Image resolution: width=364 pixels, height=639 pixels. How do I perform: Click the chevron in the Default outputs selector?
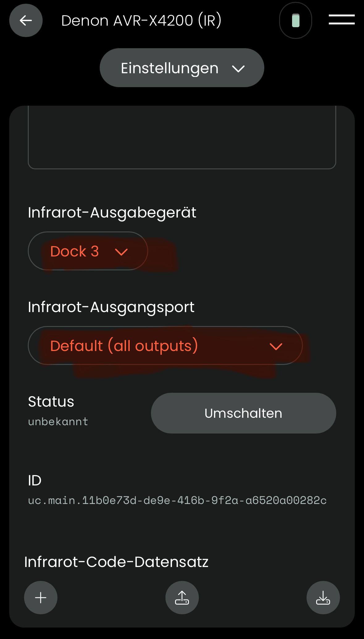tap(276, 346)
